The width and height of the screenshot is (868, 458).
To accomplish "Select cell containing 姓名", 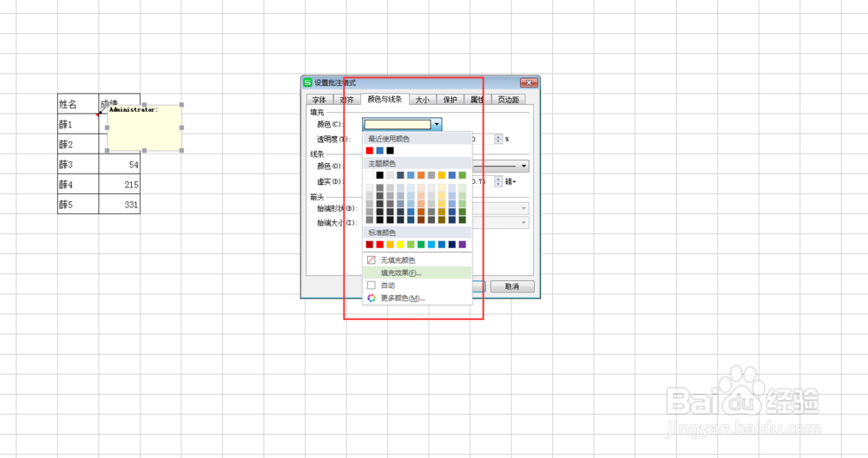I will (78, 104).
